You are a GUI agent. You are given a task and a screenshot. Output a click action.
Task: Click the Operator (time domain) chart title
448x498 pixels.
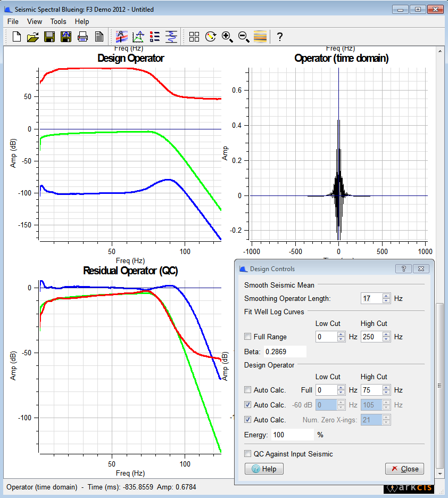342,58
